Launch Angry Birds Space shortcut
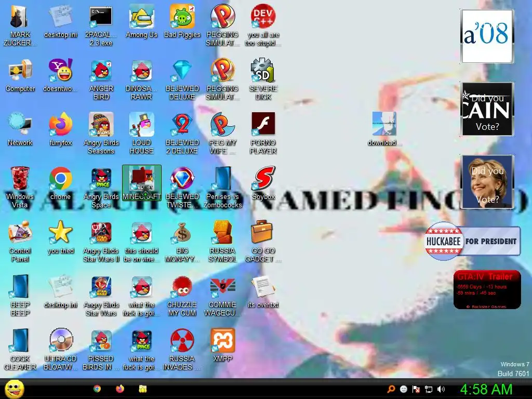 pos(101,187)
